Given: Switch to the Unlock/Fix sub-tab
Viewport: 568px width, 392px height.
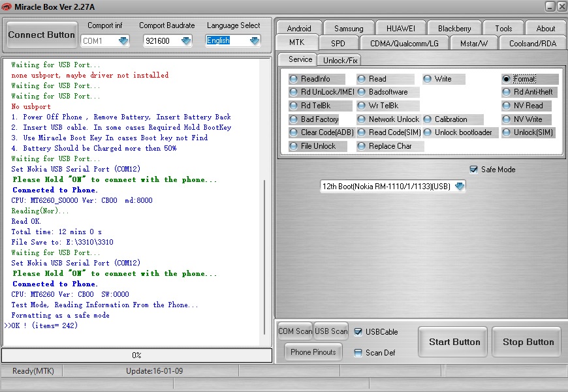Looking at the screenshot, I should pyautogui.click(x=340, y=61).
